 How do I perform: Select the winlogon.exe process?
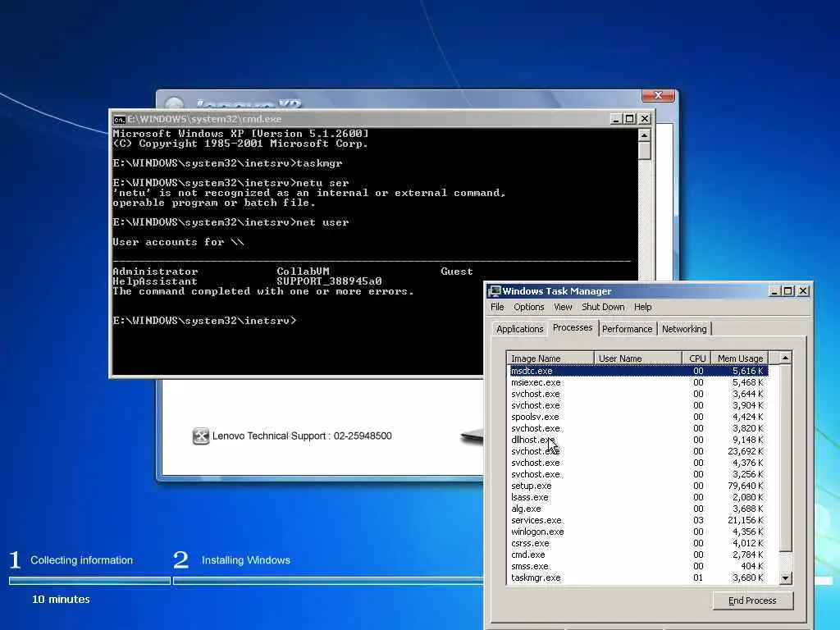click(x=537, y=532)
